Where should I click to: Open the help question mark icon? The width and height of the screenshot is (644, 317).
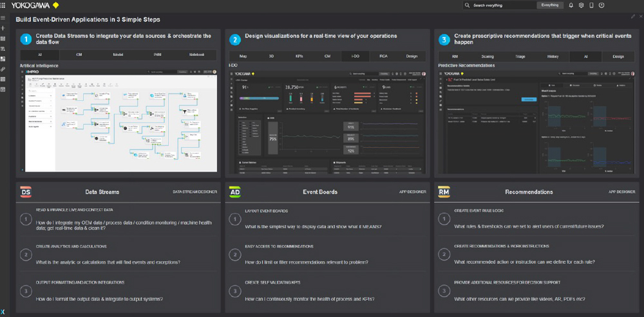pyautogui.click(x=601, y=5)
